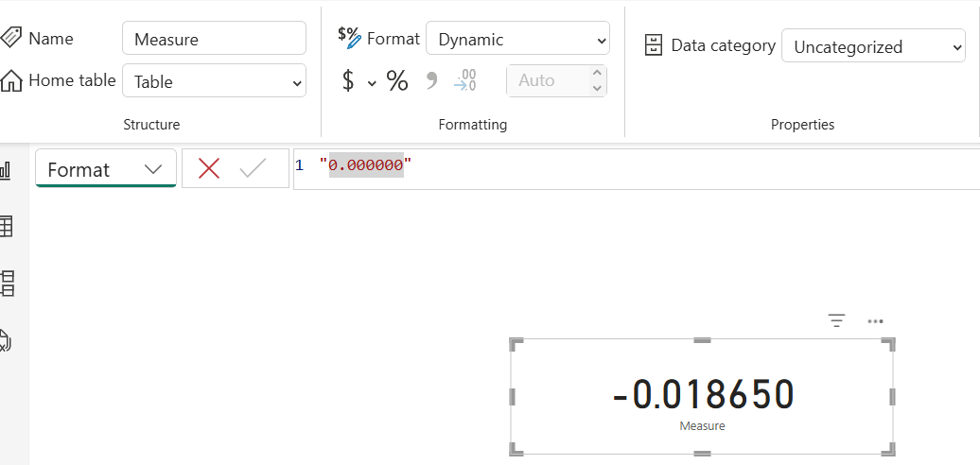Click the Properties group label
The image size is (980, 465).
[x=802, y=124]
